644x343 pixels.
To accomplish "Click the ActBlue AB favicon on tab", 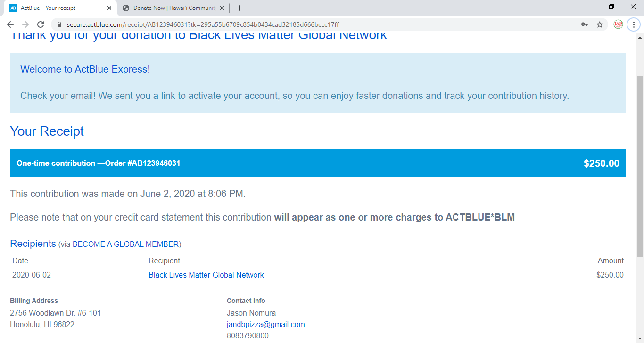I will point(13,8).
